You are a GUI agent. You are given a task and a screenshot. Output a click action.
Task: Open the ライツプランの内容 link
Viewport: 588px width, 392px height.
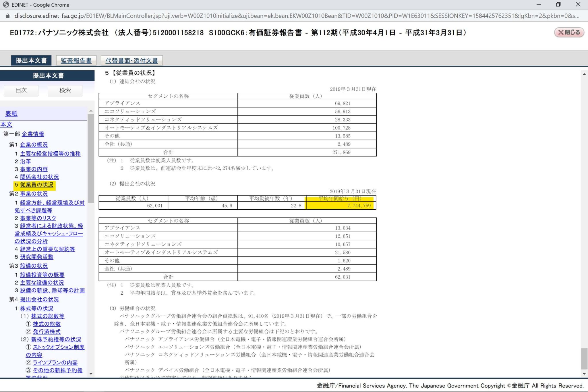pos(55,363)
